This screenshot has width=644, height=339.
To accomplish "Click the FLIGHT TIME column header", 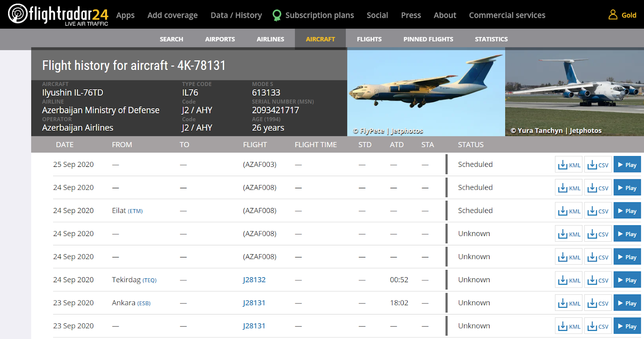I will coord(316,145).
